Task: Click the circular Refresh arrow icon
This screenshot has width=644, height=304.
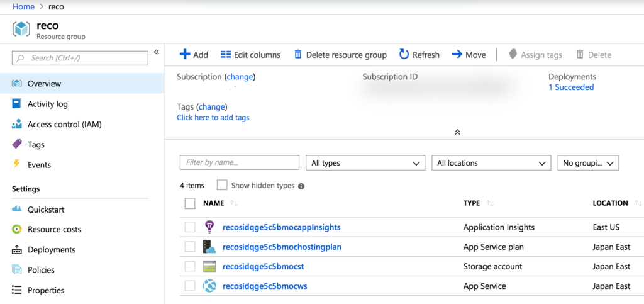Action: 404,54
